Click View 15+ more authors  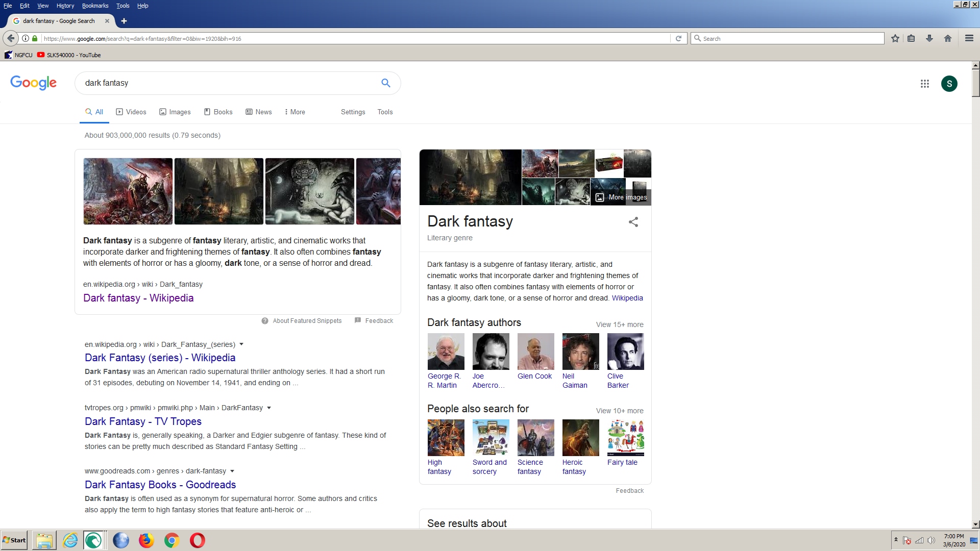point(620,324)
